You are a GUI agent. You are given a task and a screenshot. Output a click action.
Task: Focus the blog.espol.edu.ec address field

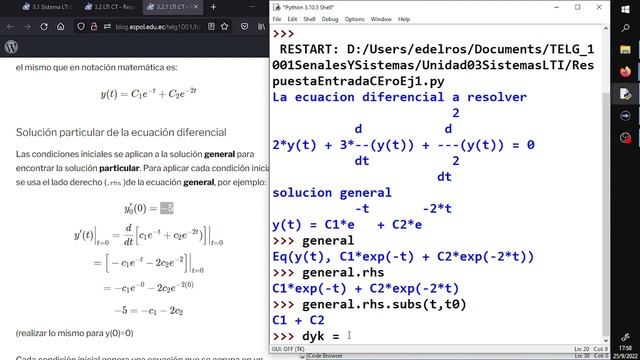(x=158, y=27)
